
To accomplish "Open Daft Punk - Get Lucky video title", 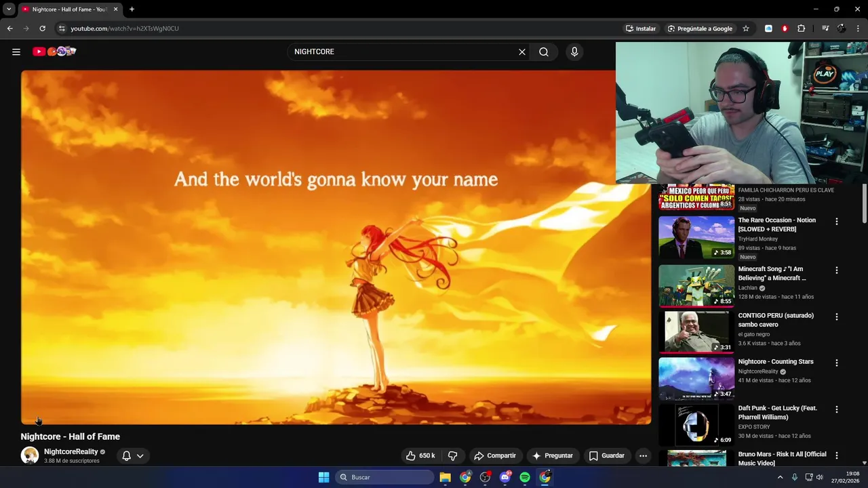I will click(x=777, y=413).
